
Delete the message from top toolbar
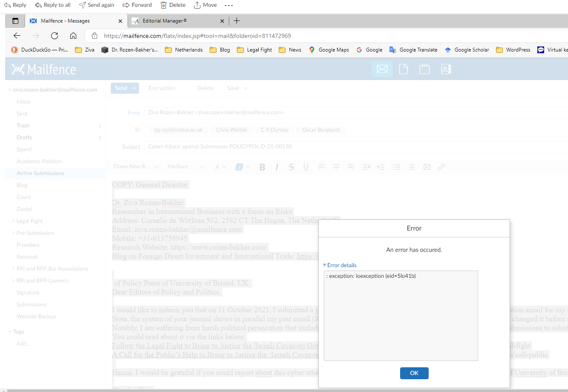tap(173, 5)
